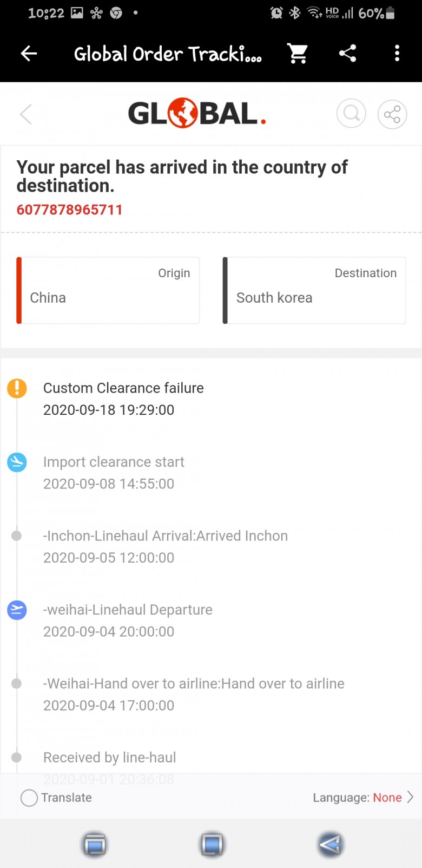Tap the orange warning icon for clearance failure

(x=17, y=388)
